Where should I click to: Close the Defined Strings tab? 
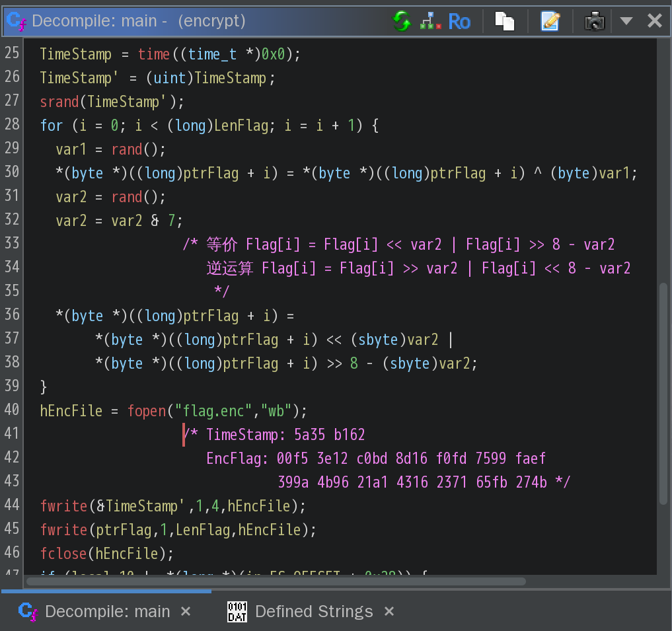coord(389,611)
